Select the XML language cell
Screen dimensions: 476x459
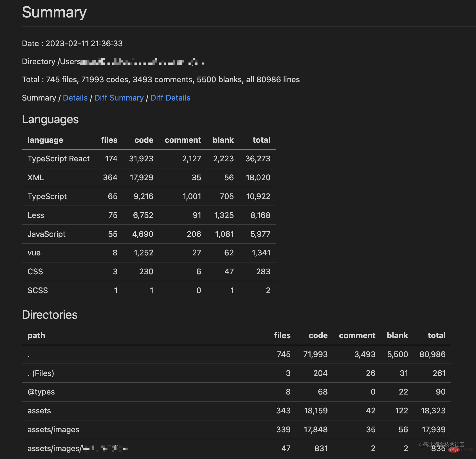tap(36, 178)
